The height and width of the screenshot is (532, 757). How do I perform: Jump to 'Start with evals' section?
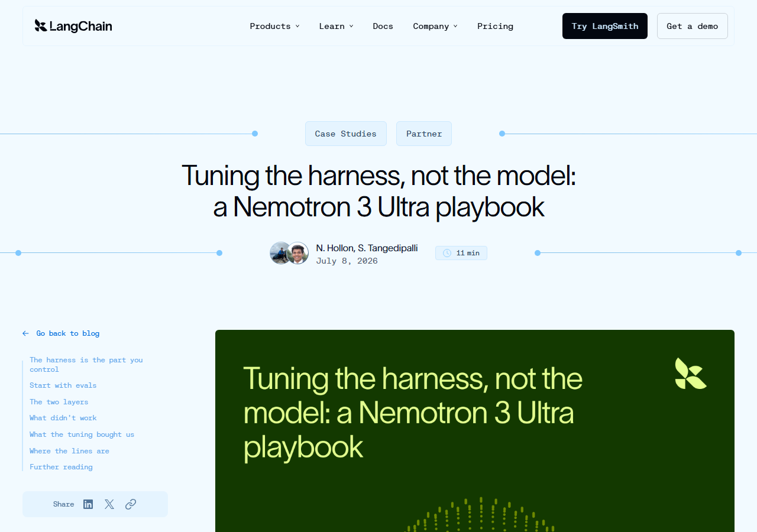click(63, 385)
